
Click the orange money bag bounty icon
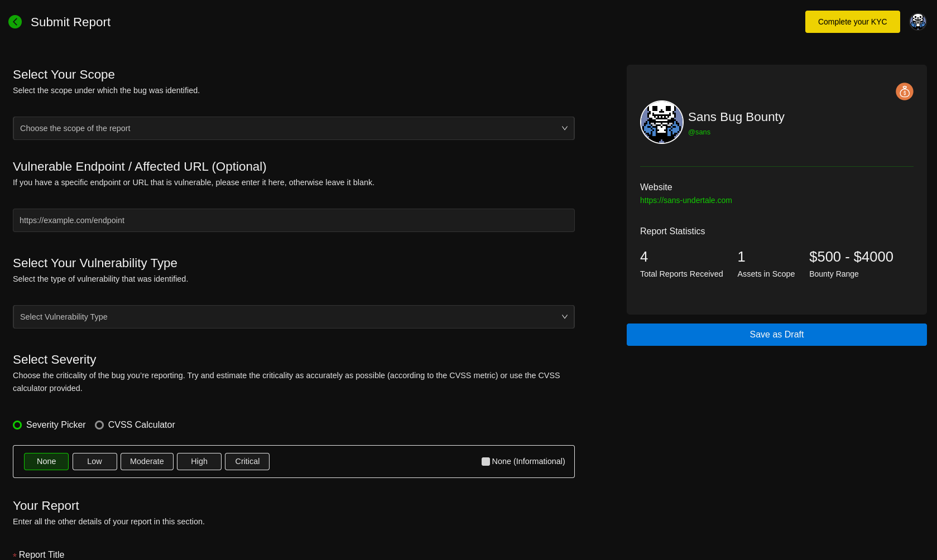tap(904, 91)
